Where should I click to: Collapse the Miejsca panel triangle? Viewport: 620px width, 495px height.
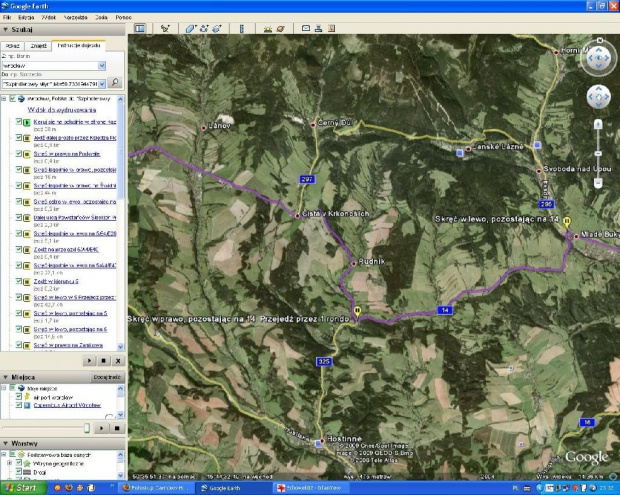pyautogui.click(x=6, y=377)
